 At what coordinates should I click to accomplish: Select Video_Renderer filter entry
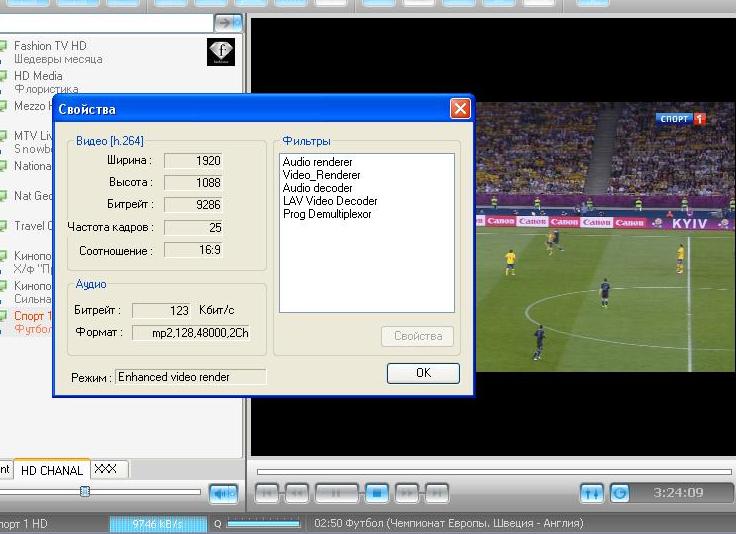(x=321, y=175)
